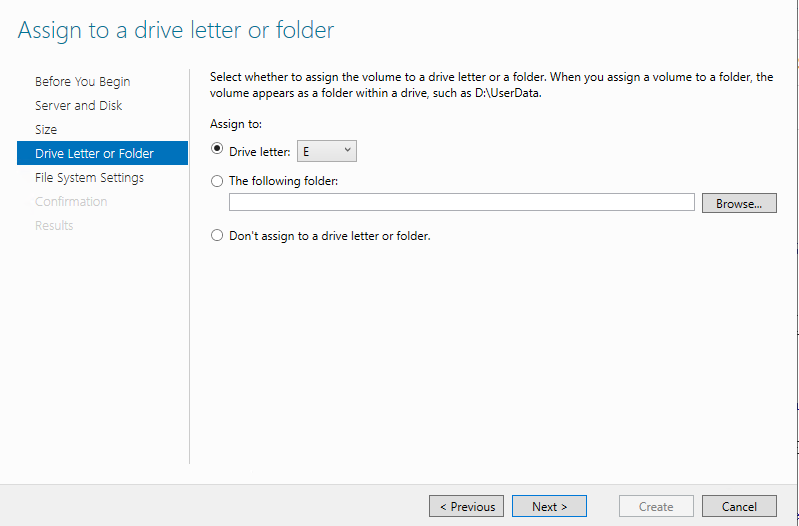The height and width of the screenshot is (526, 799).
Task: Proceed with the Next button
Action: tap(549, 506)
